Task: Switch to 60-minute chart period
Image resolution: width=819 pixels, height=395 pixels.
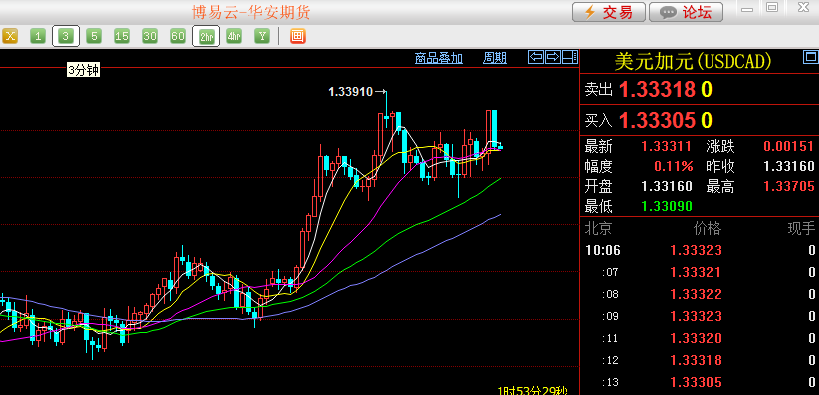Action: click(178, 36)
